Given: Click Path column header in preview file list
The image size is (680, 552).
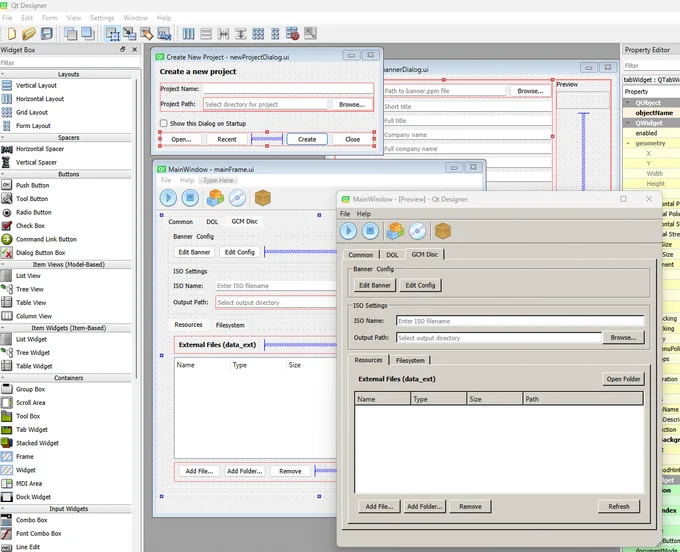Looking at the screenshot, I should click(x=583, y=399).
